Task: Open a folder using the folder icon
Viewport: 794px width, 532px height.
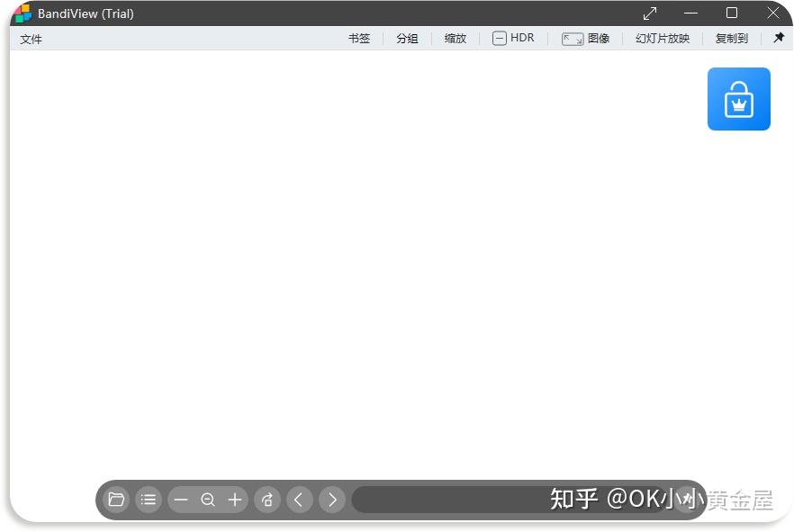Action: click(116, 500)
